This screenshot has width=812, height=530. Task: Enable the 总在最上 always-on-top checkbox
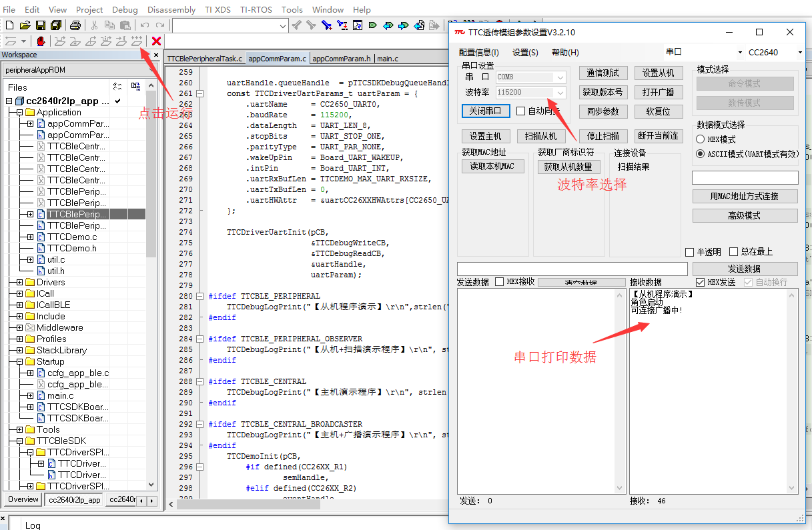coord(734,252)
